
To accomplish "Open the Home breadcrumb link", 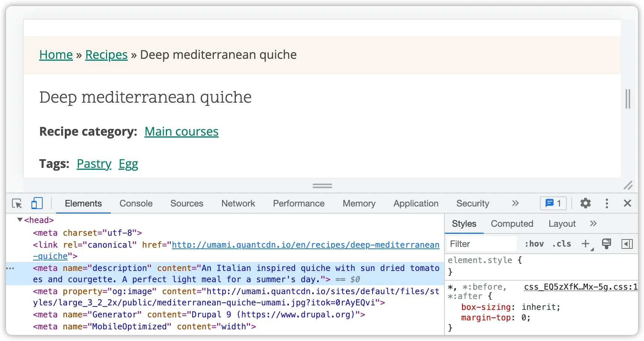I will [x=56, y=55].
